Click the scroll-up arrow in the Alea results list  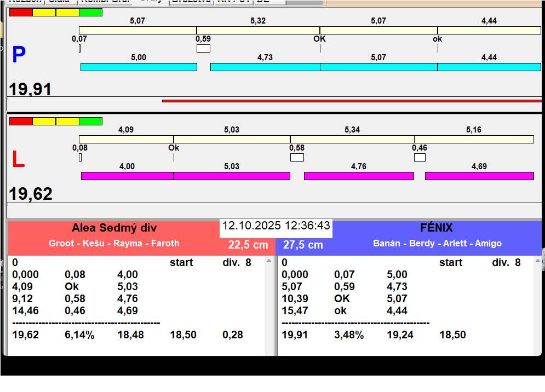[269, 261]
